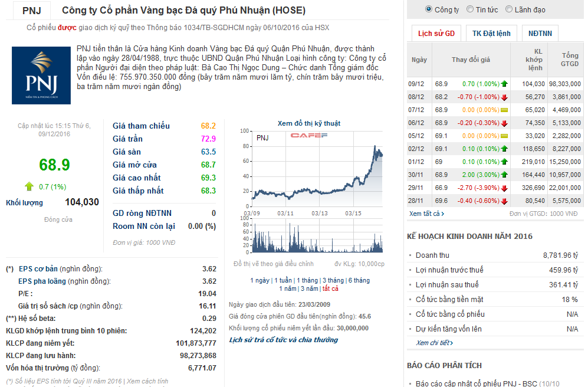
Task: Click the CafeF logo on the price chart
Action: click(x=308, y=136)
